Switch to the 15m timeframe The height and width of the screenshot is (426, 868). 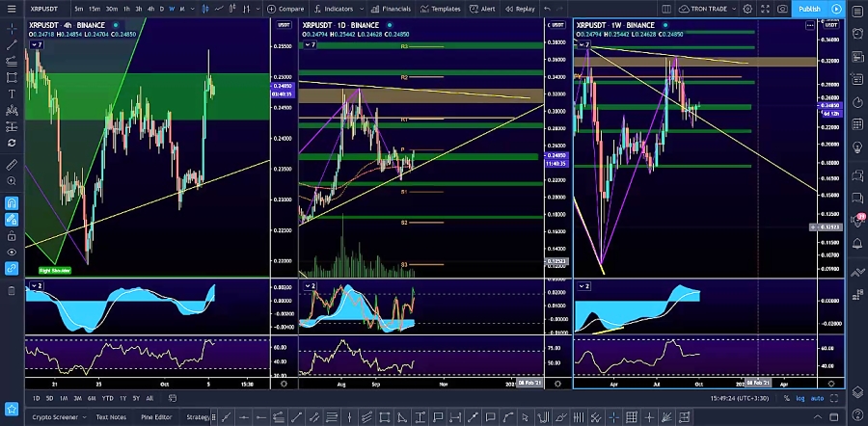click(x=95, y=9)
